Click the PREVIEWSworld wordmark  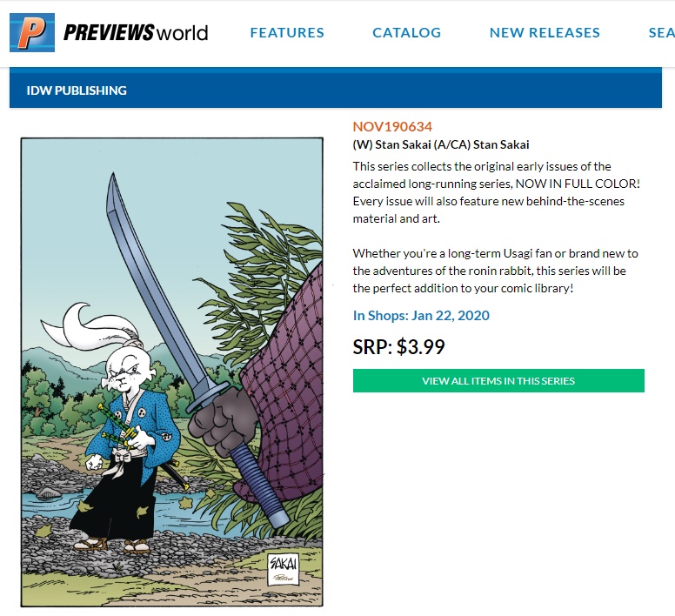coord(136,32)
